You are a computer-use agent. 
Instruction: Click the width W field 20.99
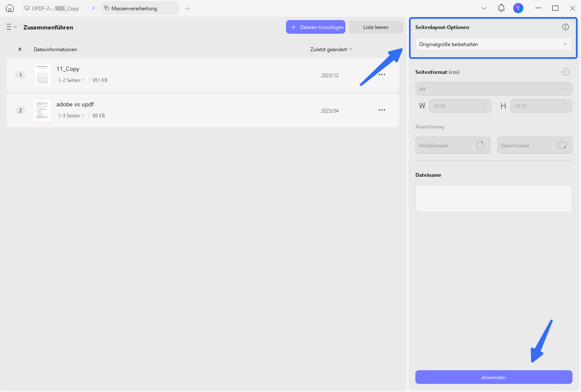click(460, 106)
